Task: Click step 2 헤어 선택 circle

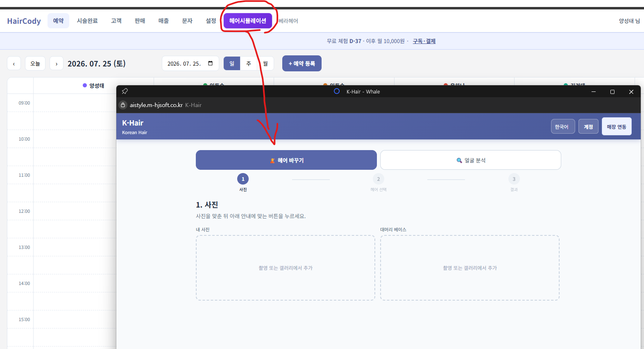Action: (x=379, y=179)
